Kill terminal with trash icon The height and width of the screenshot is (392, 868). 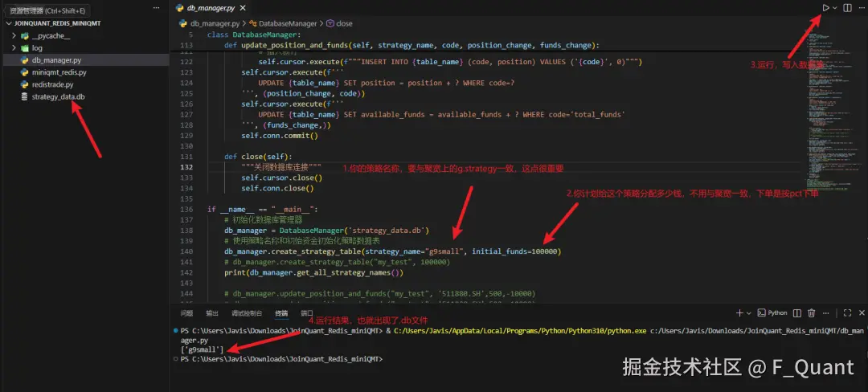811,313
